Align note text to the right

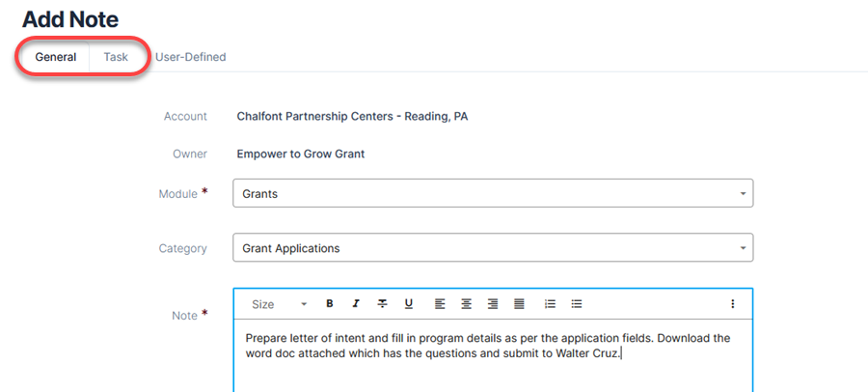[493, 304]
